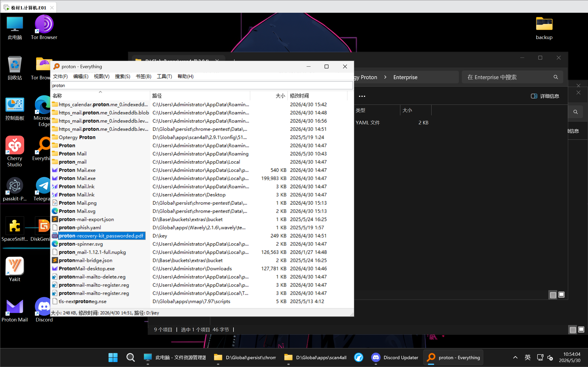Sort by 大小 column in Everything
The image size is (588, 367).
pyautogui.click(x=269, y=96)
